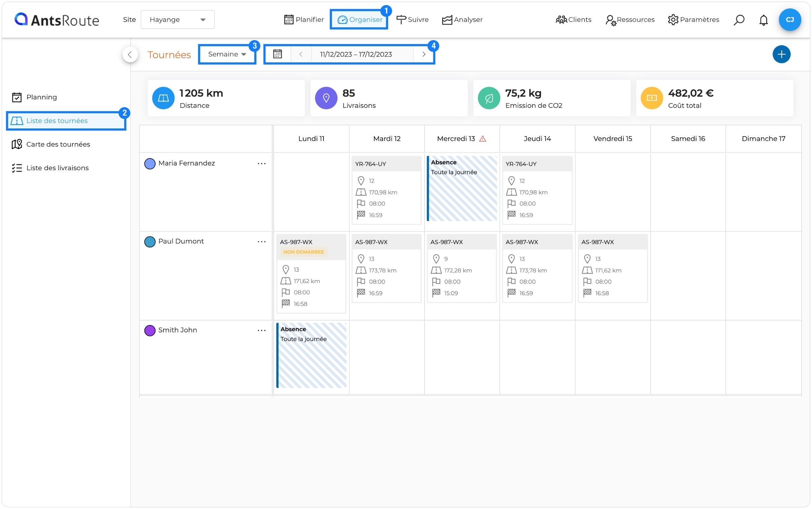Click the Lundi 11 column header
Screen dimensions: 812x509
point(311,139)
